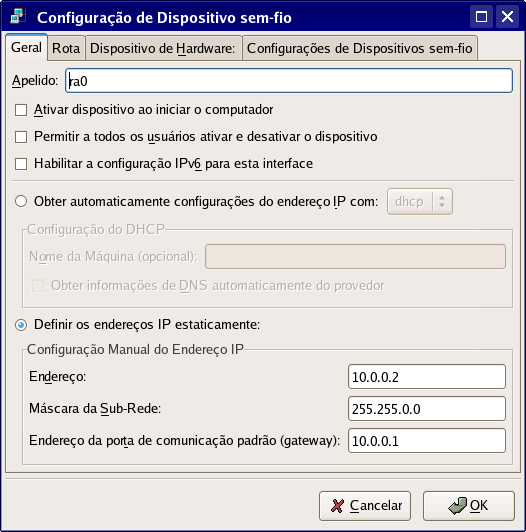
Task: Maximize the wireless configuration window
Action: [481, 16]
